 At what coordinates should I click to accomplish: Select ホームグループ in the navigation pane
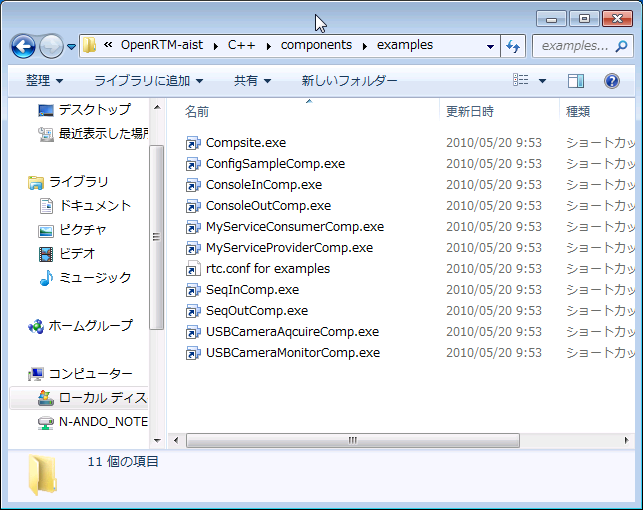pyautogui.click(x=80, y=326)
